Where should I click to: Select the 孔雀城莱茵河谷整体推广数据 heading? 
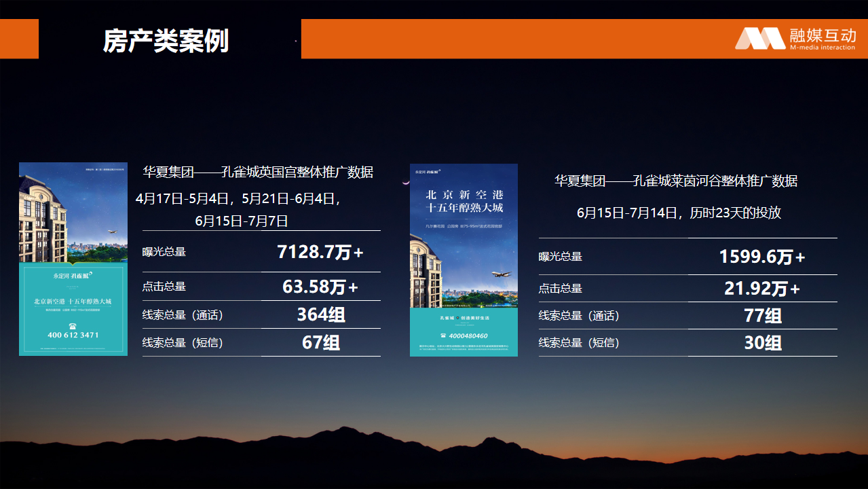[x=676, y=181]
